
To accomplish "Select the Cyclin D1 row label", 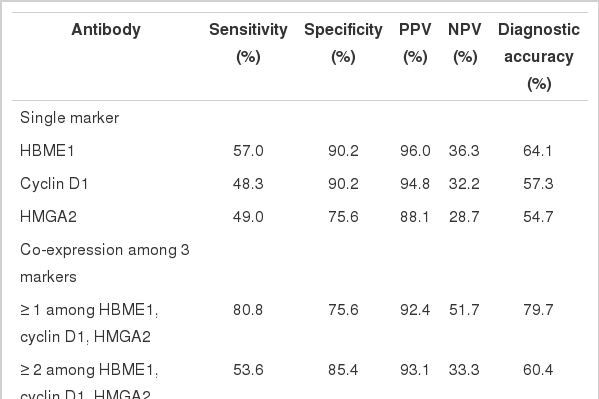I will (x=54, y=184).
